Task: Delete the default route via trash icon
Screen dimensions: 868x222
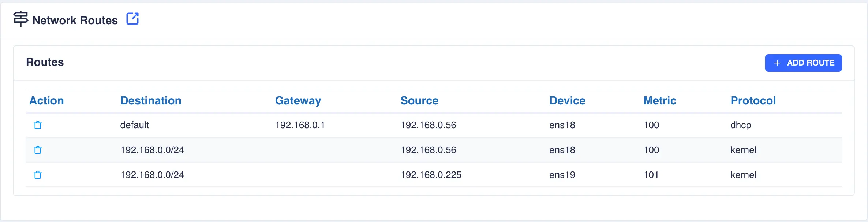Action: point(38,125)
